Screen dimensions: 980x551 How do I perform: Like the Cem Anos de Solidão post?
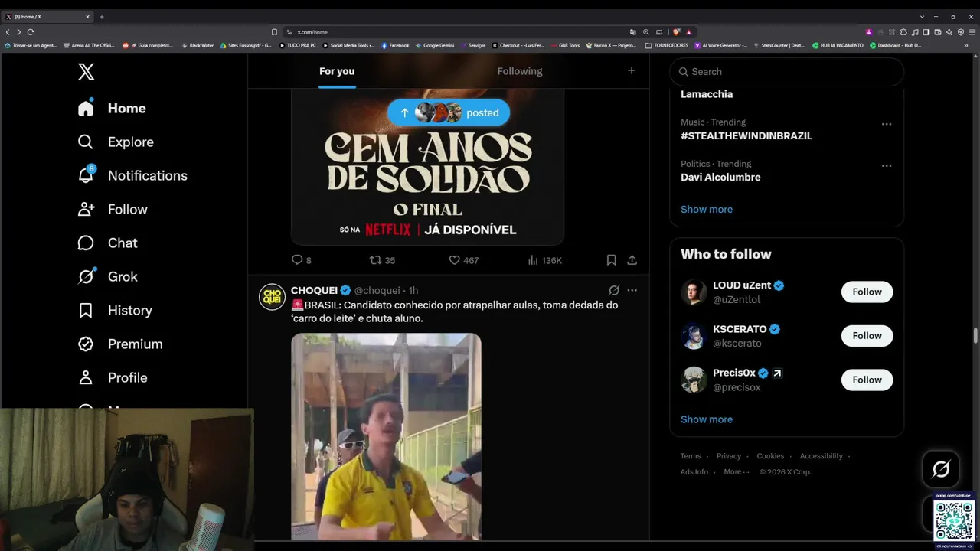464,260
